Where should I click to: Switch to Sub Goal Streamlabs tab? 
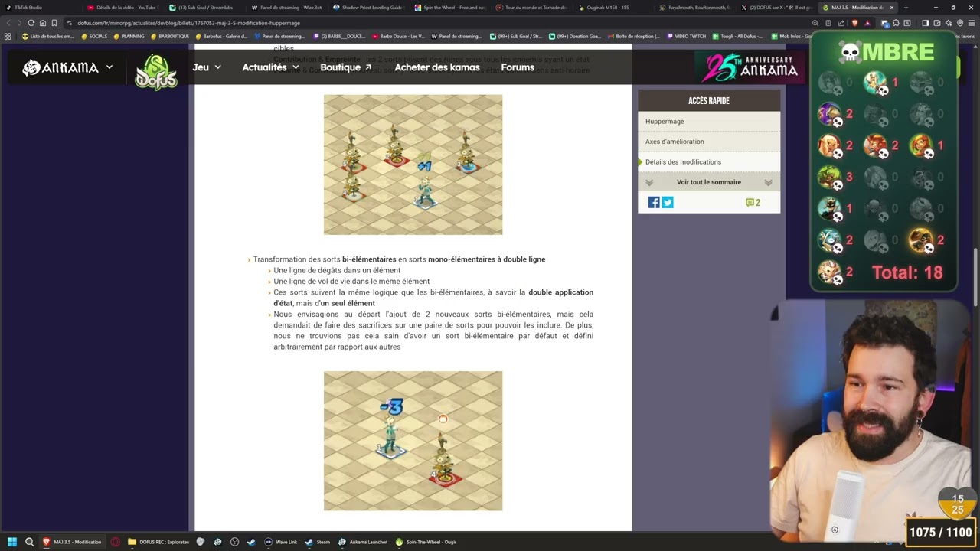(x=203, y=8)
